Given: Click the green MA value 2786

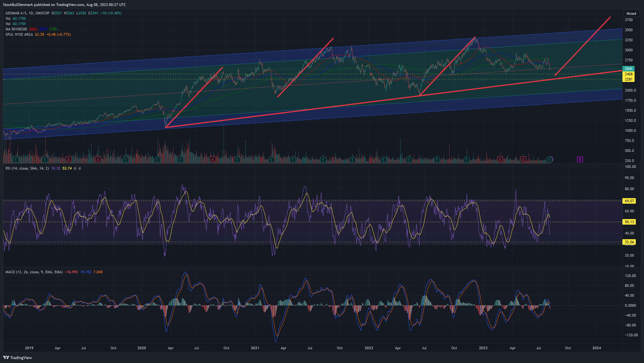Looking at the screenshot, I should tap(53, 29).
